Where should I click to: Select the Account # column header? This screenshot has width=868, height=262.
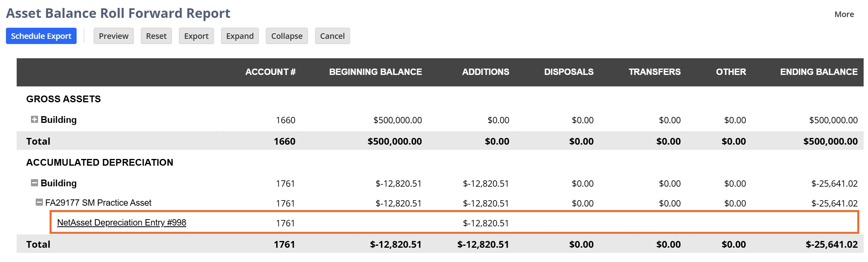tap(270, 72)
